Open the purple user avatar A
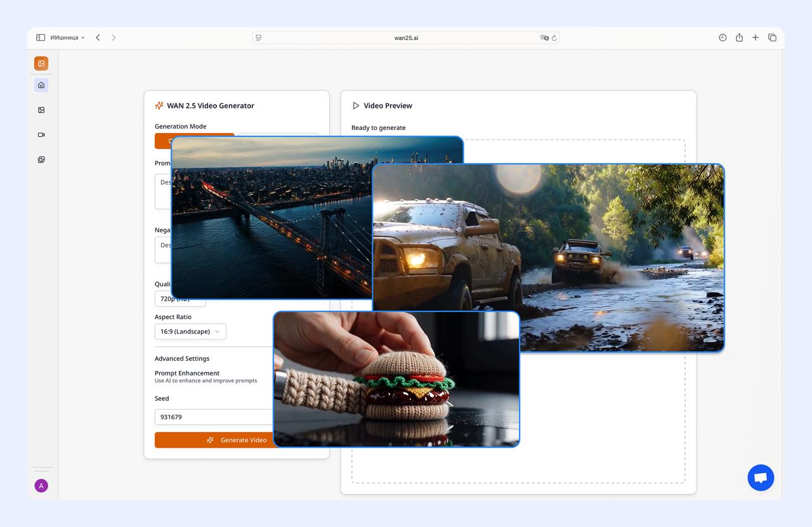 point(41,486)
